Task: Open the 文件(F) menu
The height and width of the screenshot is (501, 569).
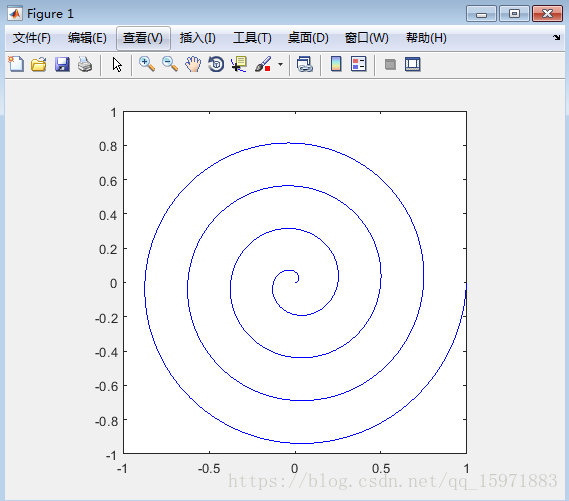Action: click(x=32, y=38)
